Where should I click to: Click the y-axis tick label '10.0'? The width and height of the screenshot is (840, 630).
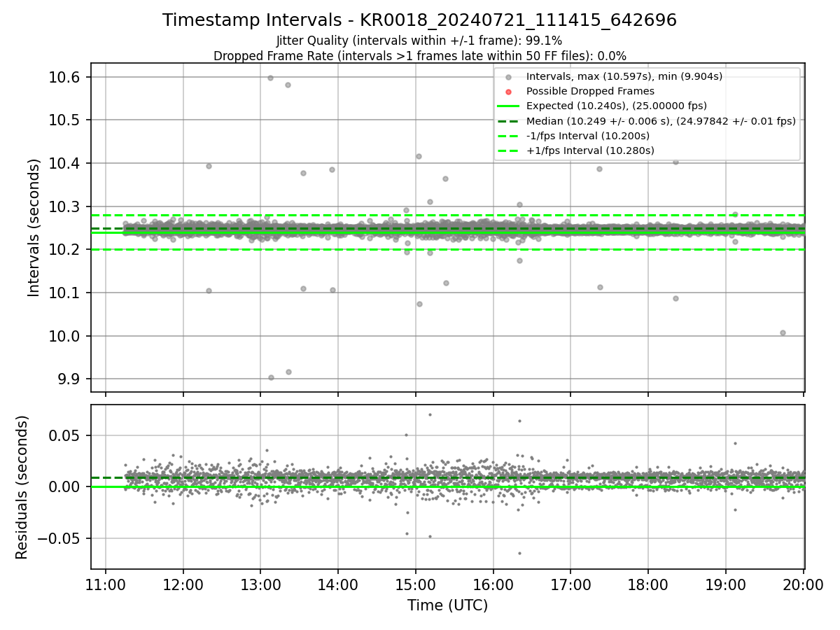click(x=64, y=336)
